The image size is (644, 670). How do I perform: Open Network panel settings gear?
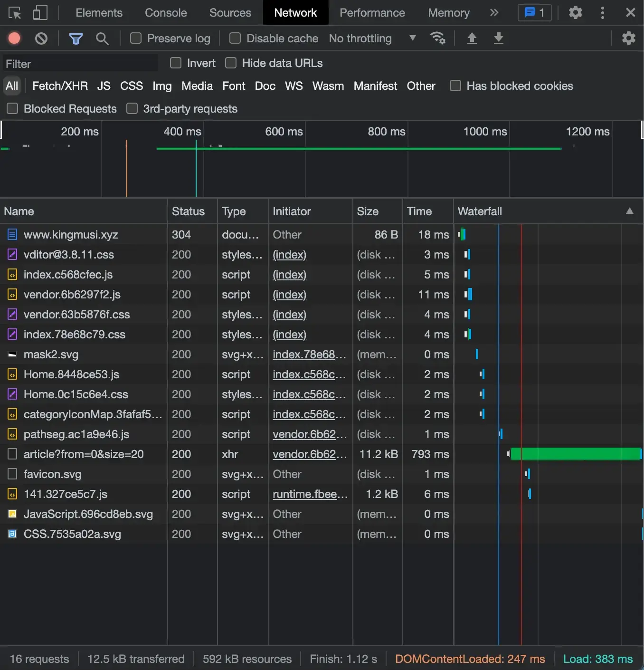(628, 38)
